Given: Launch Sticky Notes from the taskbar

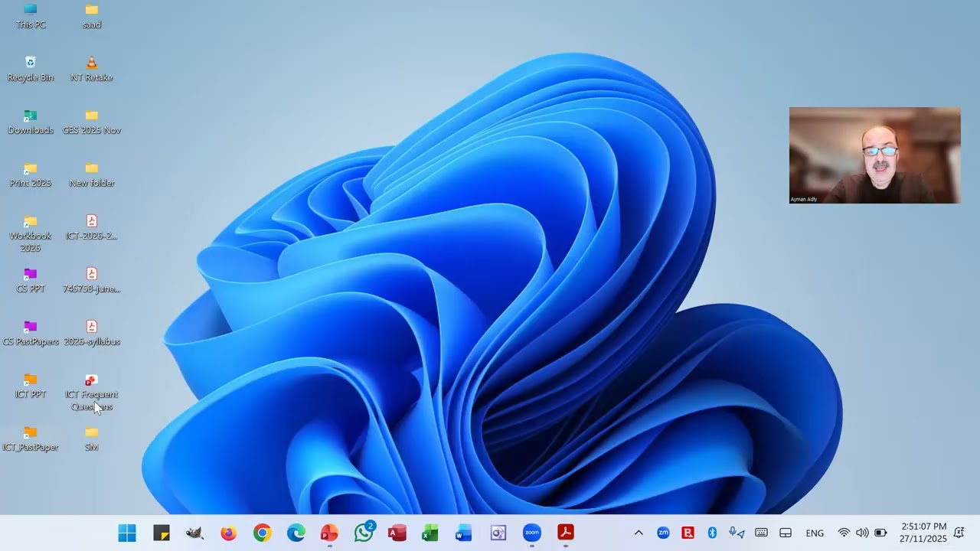Looking at the screenshot, I should click(x=161, y=533).
